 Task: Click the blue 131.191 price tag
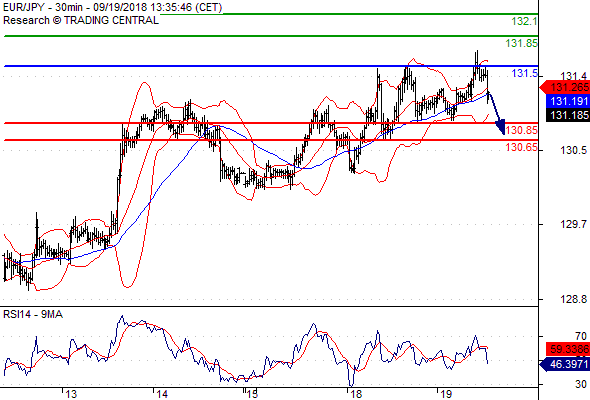(x=567, y=101)
